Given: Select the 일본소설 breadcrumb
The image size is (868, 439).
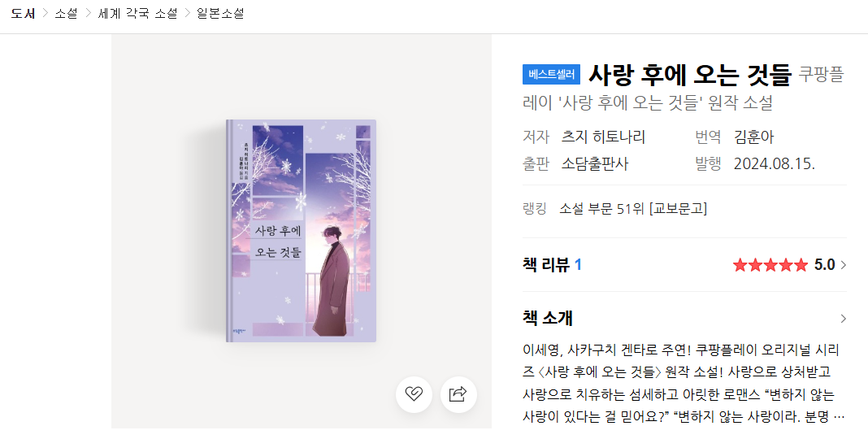Looking at the screenshot, I should point(220,13).
